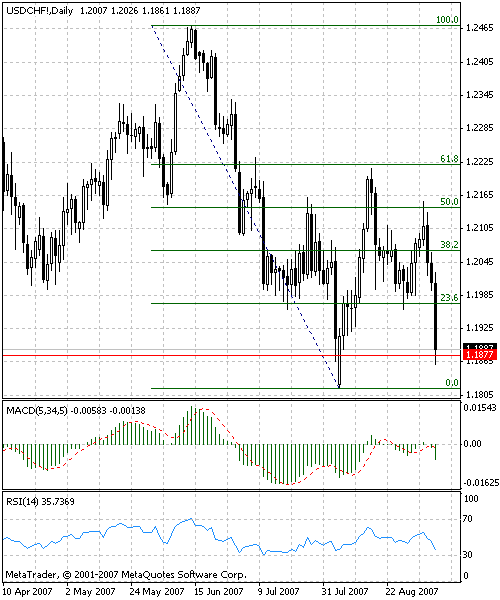Select the red horizontal price line
The height and width of the screenshot is (600, 500).
click(x=230, y=355)
